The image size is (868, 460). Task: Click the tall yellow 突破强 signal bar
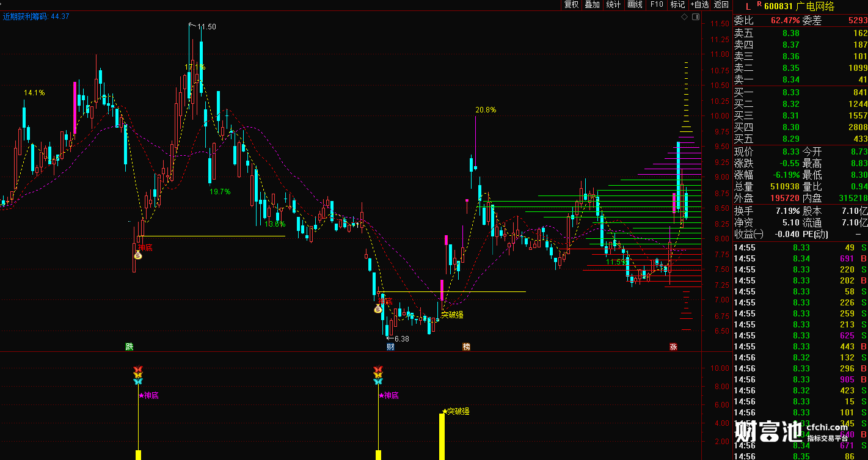click(442, 437)
